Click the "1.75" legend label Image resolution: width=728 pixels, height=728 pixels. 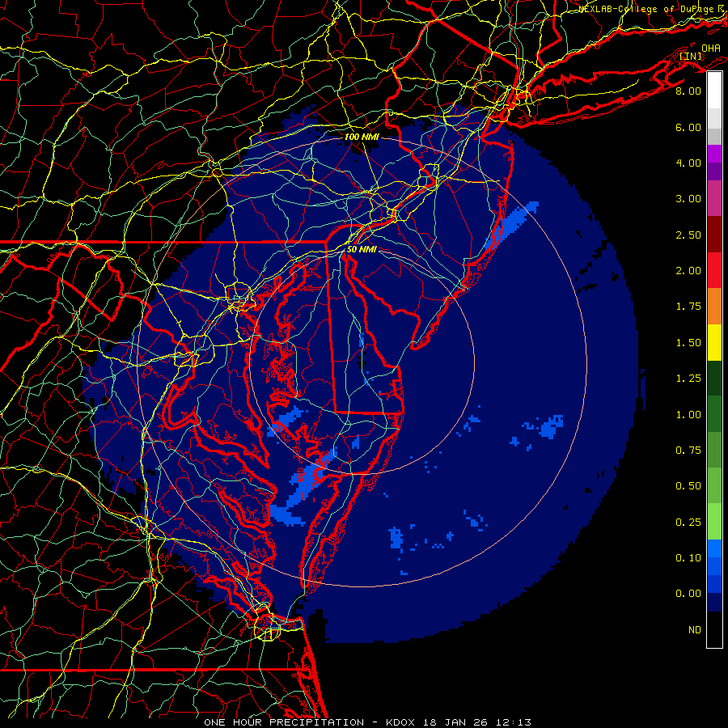pyautogui.click(x=688, y=307)
